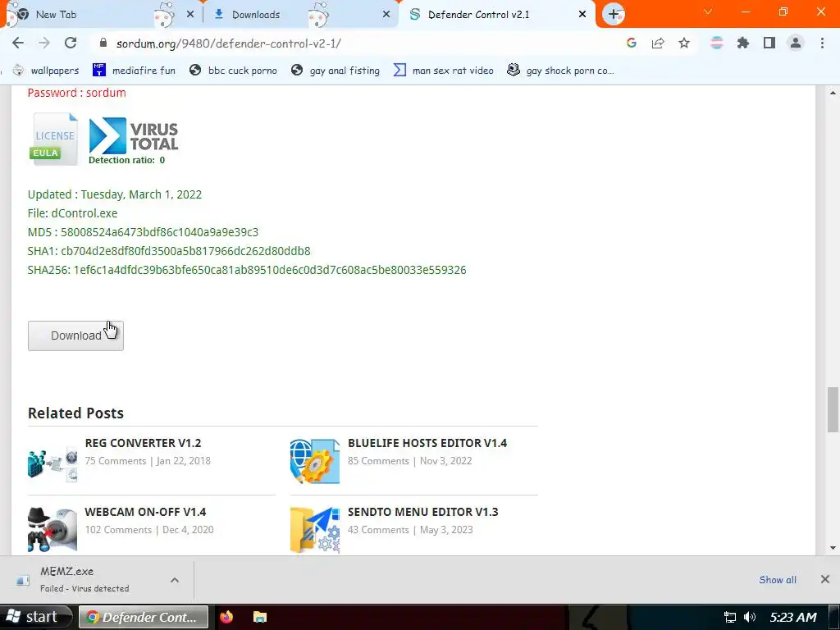Open the Google icon in address bar
The width and height of the screenshot is (840, 630).
631,43
